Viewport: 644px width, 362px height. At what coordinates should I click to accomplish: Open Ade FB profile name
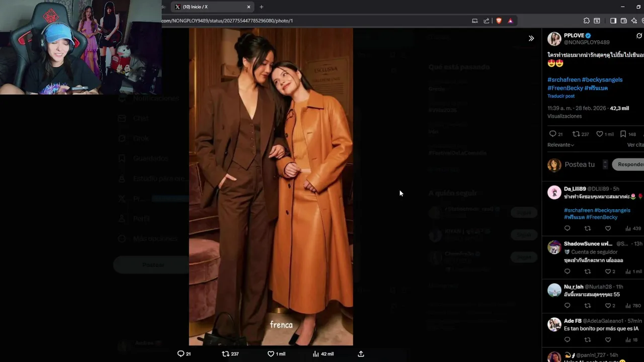click(x=573, y=321)
